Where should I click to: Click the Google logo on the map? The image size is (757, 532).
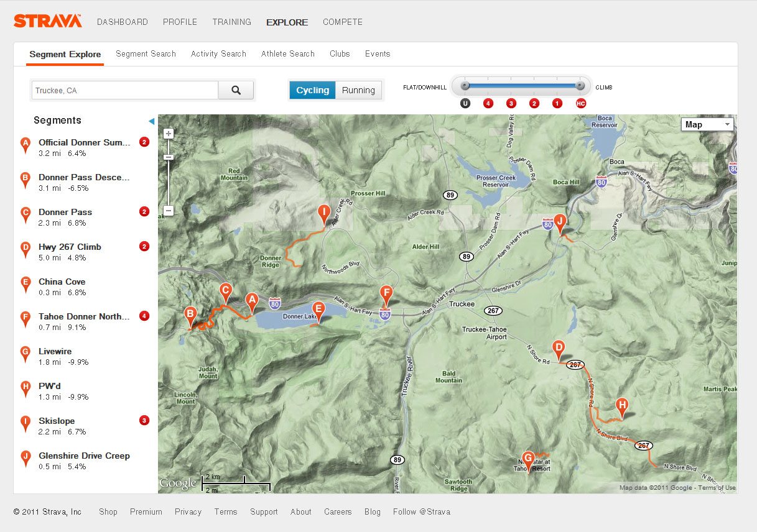tap(178, 483)
